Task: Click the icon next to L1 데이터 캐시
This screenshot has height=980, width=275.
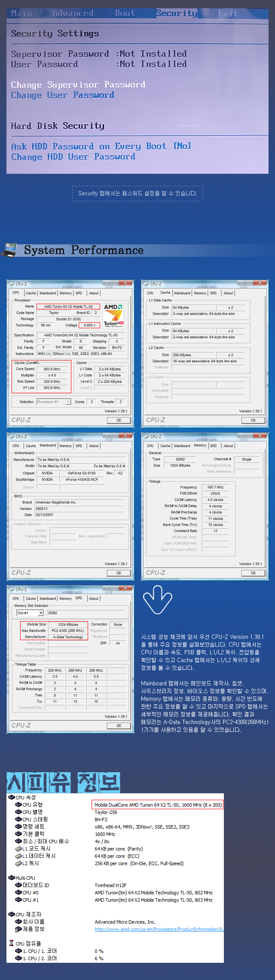Action: coord(18,856)
